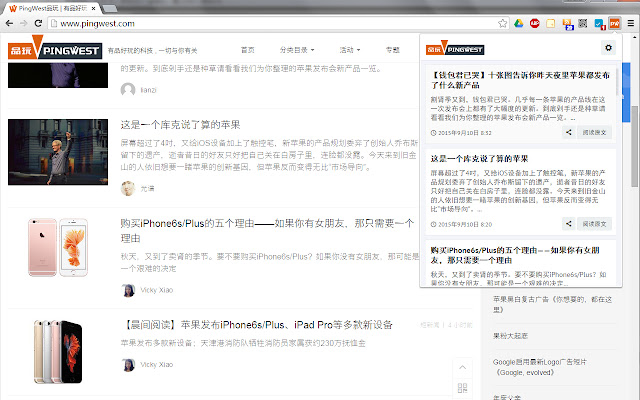
Task: Share the 这是一个库克说了算的苹果 popup article
Action: tap(569, 224)
